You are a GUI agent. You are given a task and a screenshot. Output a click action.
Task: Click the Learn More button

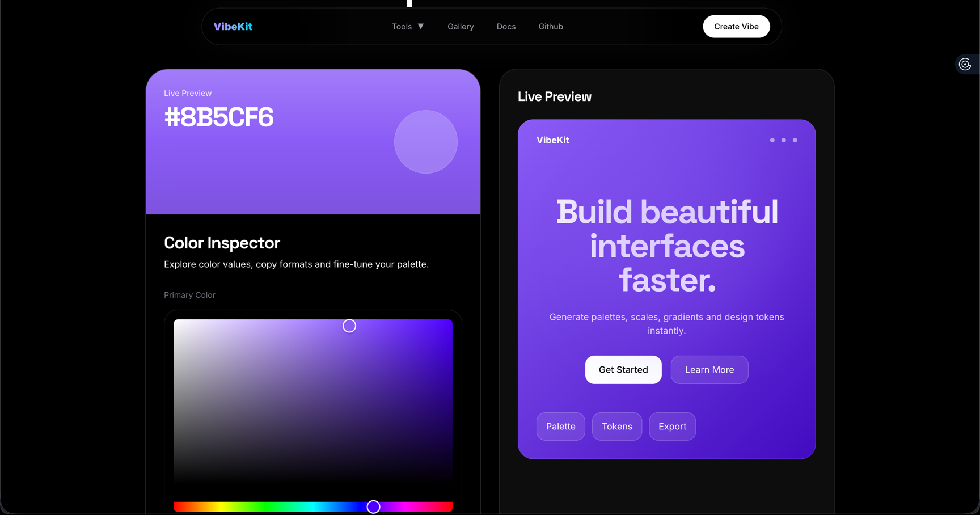[x=709, y=370]
